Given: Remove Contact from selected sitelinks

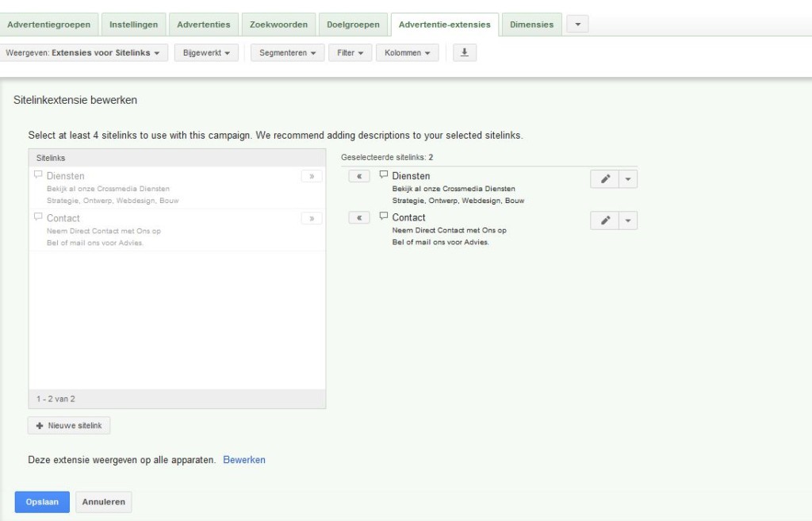Looking at the screenshot, I should tap(359, 218).
